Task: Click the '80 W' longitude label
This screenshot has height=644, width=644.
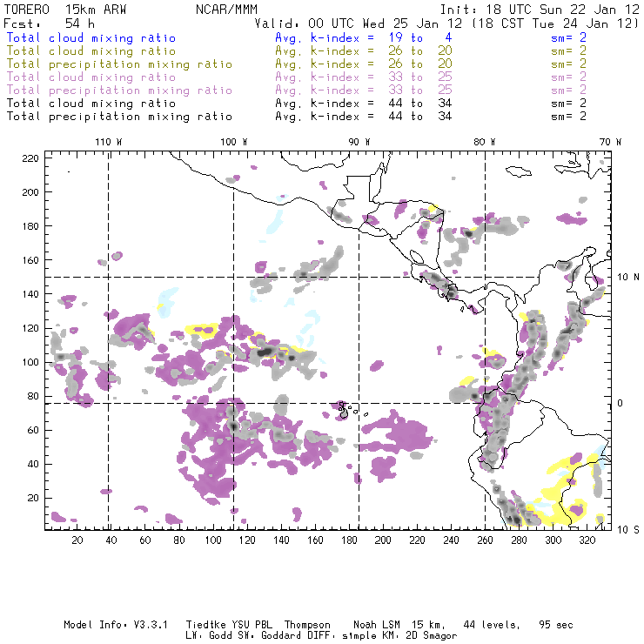Action: click(x=484, y=142)
